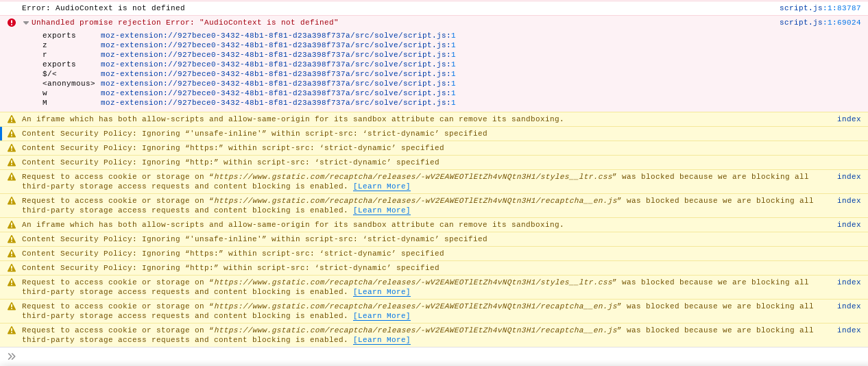Open the index link of the last recaptcha__en.js warning

coord(849,330)
